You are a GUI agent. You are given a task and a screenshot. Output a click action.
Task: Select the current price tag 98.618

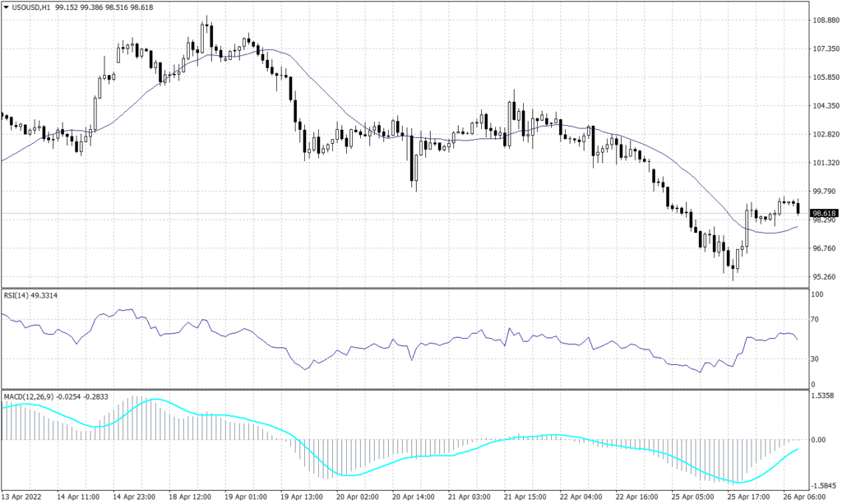[x=822, y=212]
